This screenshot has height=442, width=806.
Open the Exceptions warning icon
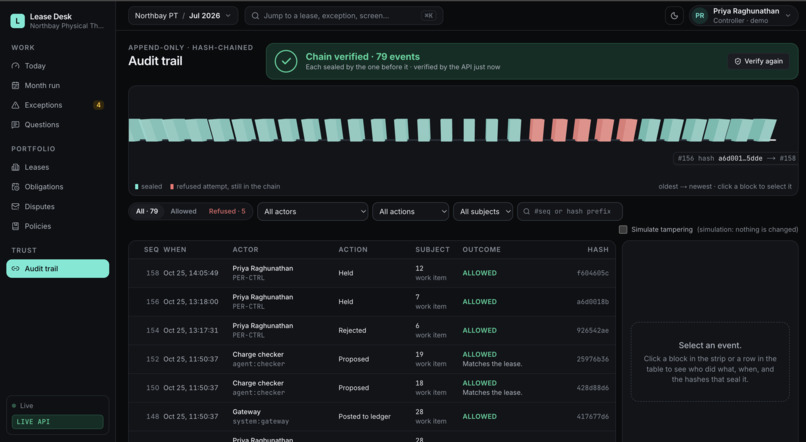point(15,105)
